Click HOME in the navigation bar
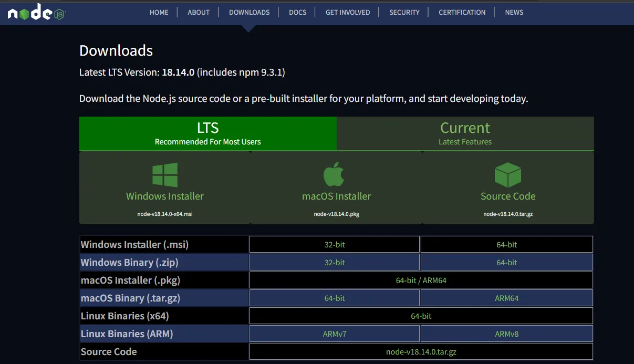 tap(159, 12)
